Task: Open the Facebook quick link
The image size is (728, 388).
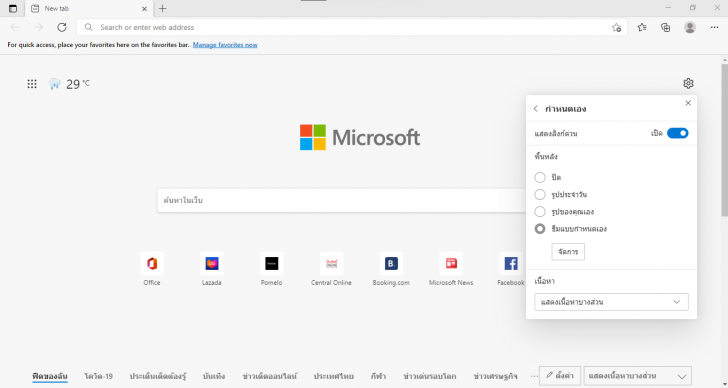Action: click(x=511, y=269)
